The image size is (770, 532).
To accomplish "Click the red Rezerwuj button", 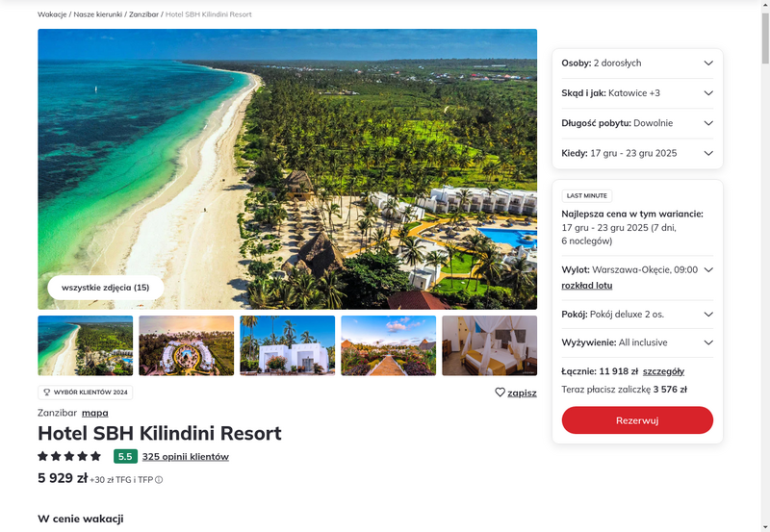I will coord(637,420).
